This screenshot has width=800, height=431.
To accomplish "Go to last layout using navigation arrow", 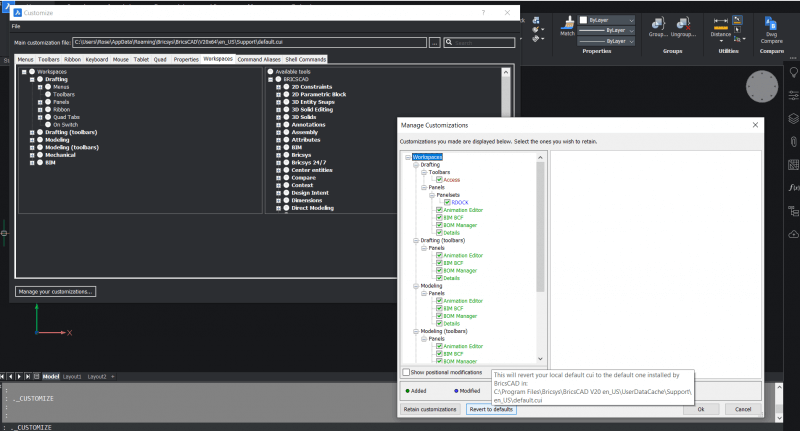I will pos(28,376).
